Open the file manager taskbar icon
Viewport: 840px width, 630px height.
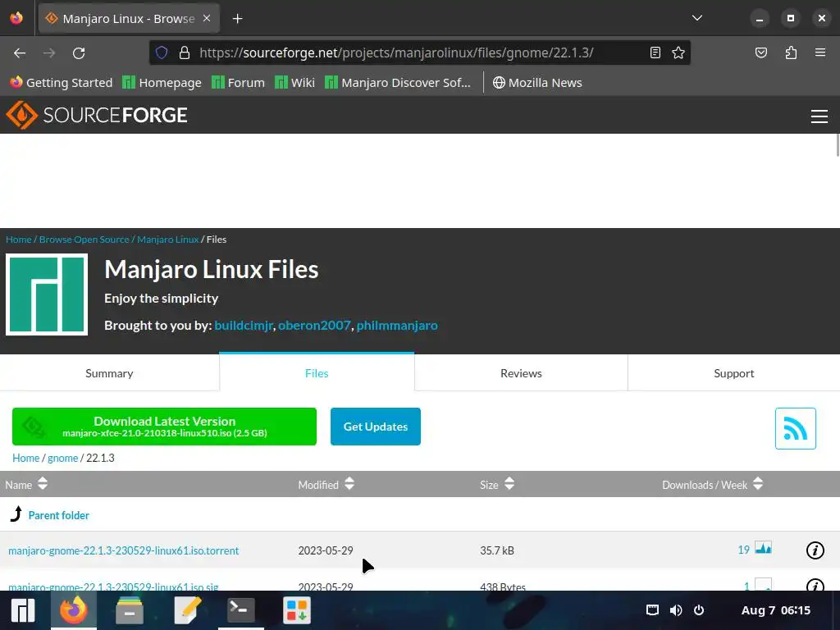(x=130, y=610)
